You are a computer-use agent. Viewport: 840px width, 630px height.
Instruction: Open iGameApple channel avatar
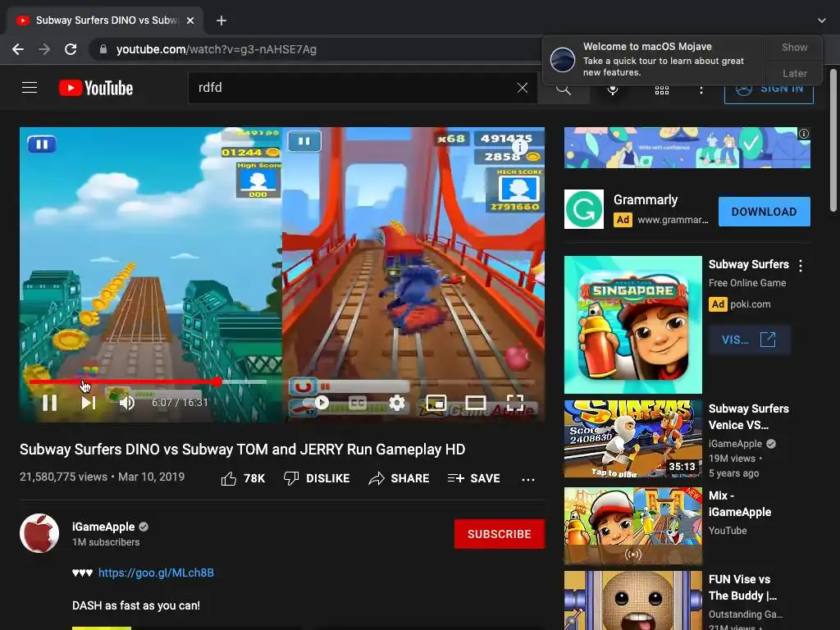click(39, 533)
